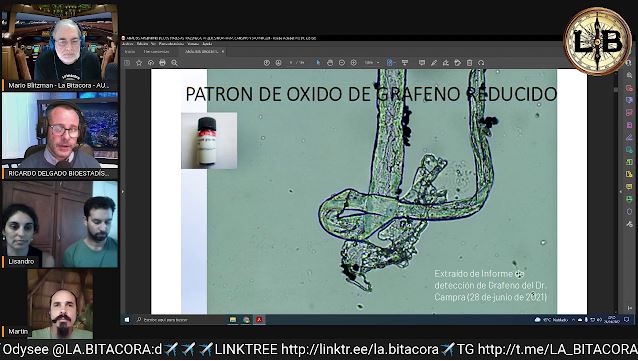Click the taskbar clock and date

pos(612,320)
